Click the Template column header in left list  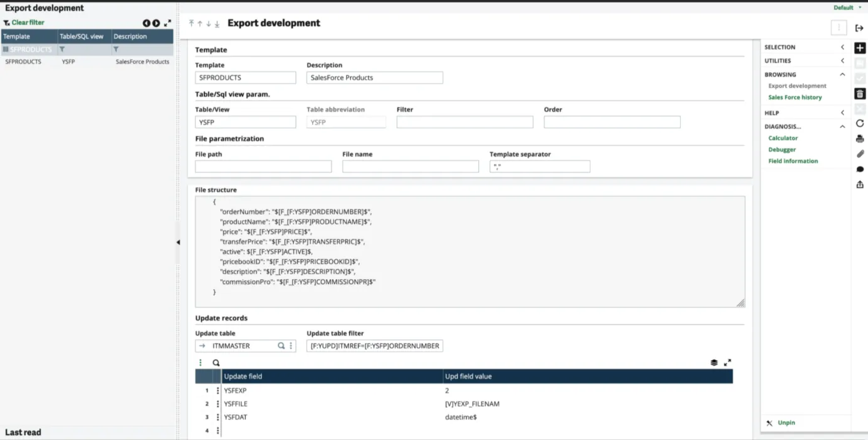coord(29,36)
